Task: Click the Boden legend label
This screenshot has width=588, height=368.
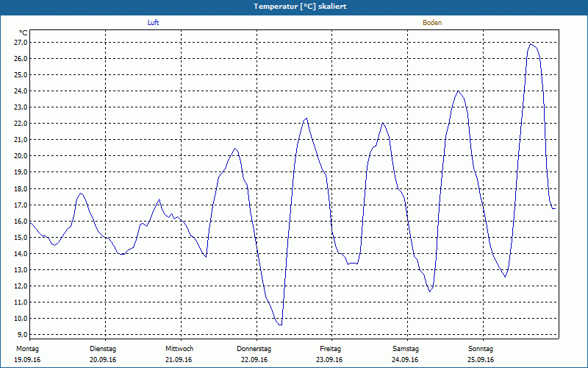Action: click(x=432, y=23)
